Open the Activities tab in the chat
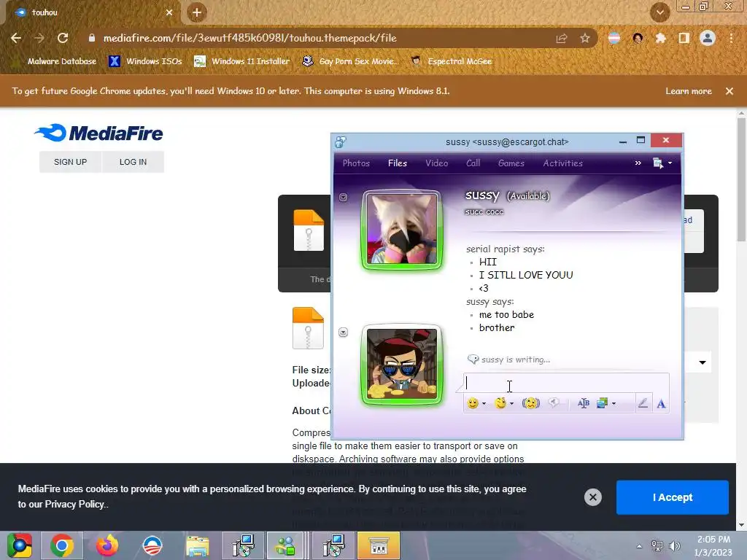Image resolution: width=747 pixels, height=560 pixels. pos(562,163)
